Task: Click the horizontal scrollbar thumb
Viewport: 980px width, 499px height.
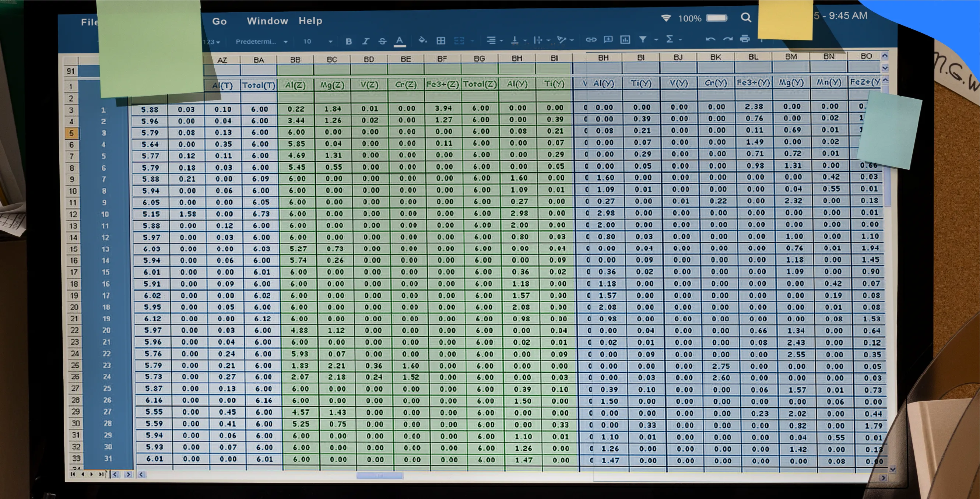Action: [x=379, y=475]
